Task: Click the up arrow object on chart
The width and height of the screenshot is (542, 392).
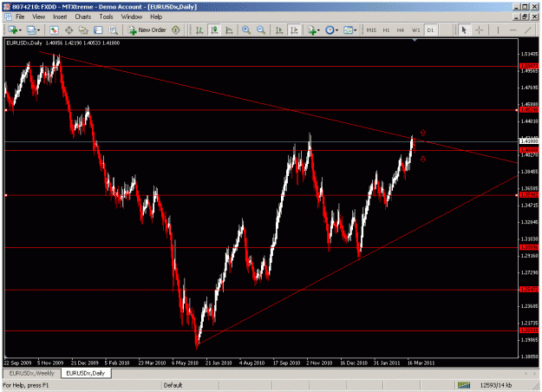Action: 422,133
